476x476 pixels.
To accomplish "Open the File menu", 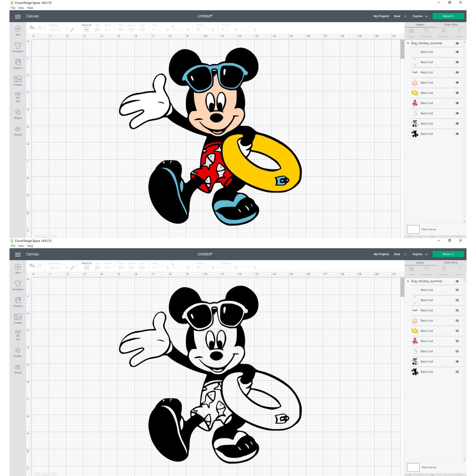I will tap(13, 8).
